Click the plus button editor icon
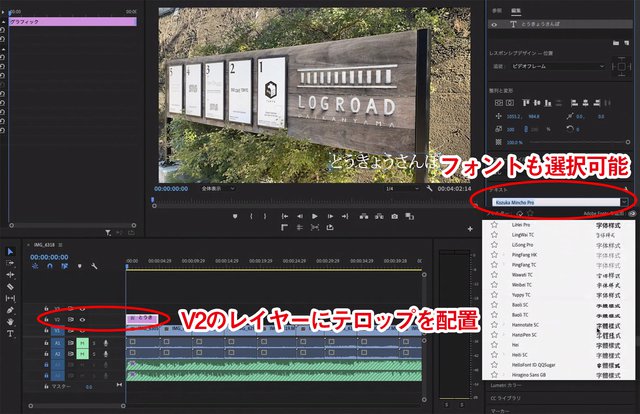Screen dimensions: 640x414 tap(470, 230)
